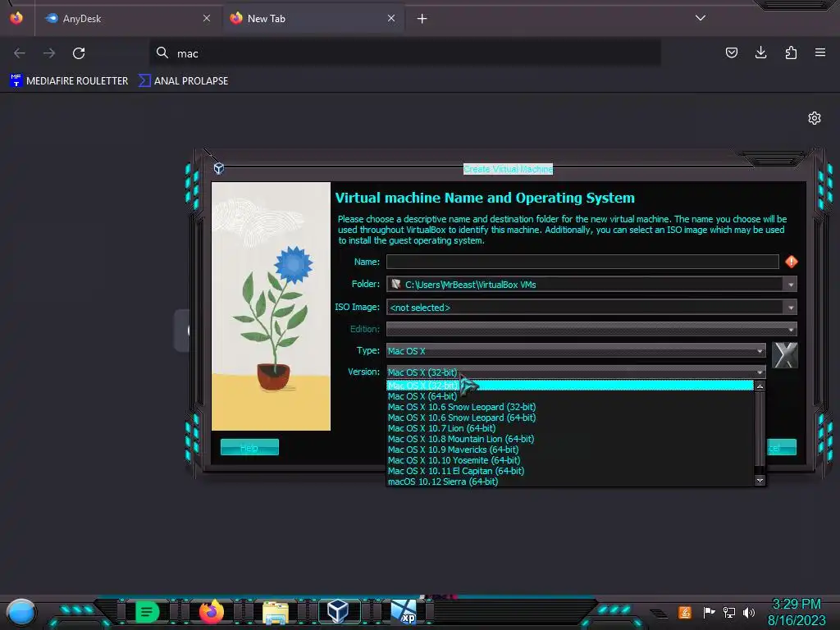Open the network tray icon
The image size is (840, 630).
point(728,612)
